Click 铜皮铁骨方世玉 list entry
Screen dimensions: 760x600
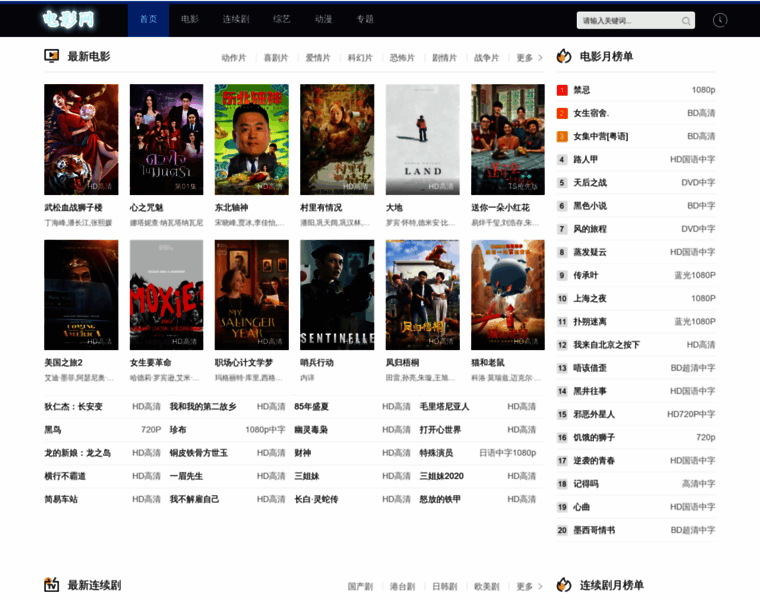pos(198,453)
